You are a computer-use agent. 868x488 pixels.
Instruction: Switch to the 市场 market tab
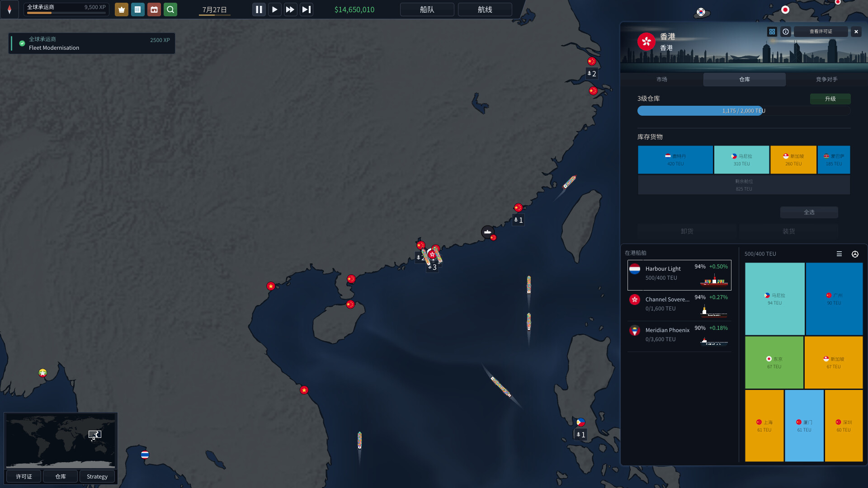662,79
